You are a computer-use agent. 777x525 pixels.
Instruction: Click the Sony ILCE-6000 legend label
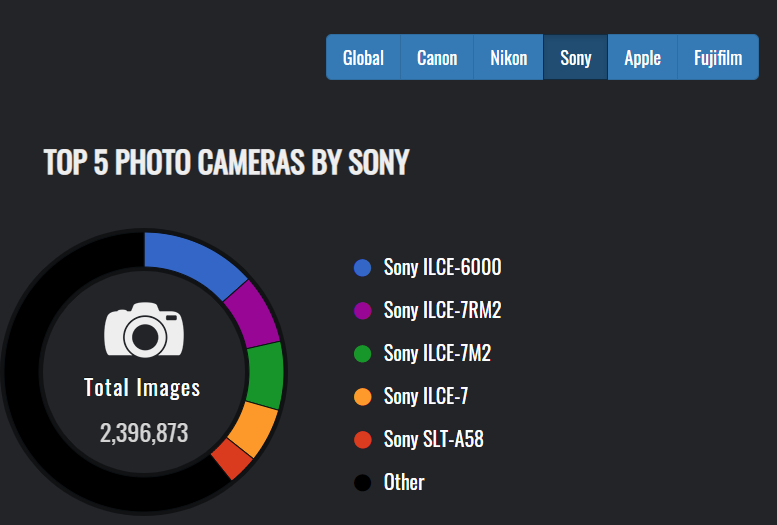tap(443, 268)
